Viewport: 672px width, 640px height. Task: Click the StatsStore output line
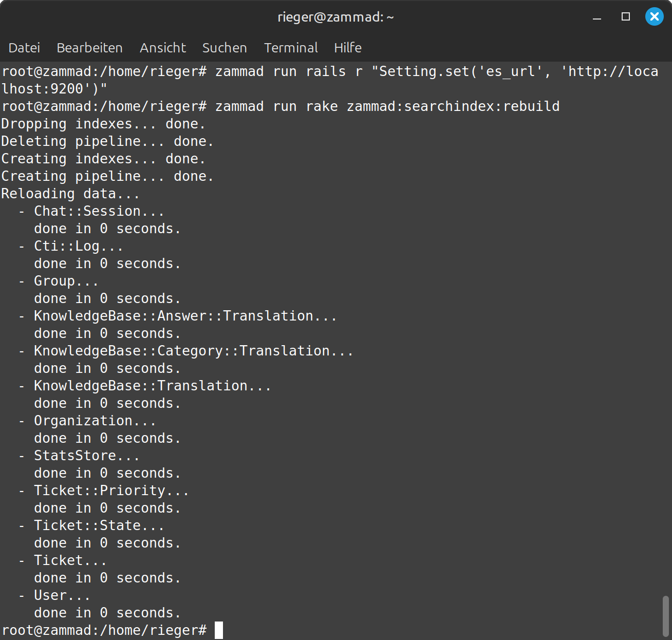[79, 456]
